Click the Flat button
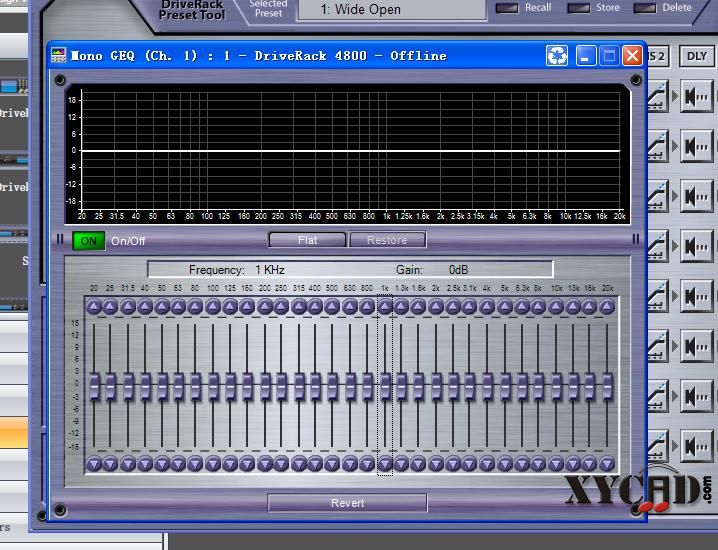 pos(307,240)
